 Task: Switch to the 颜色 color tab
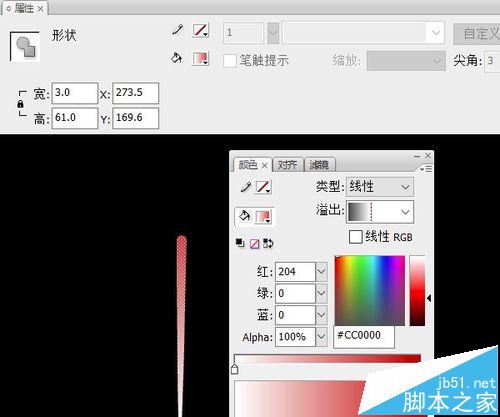point(248,165)
